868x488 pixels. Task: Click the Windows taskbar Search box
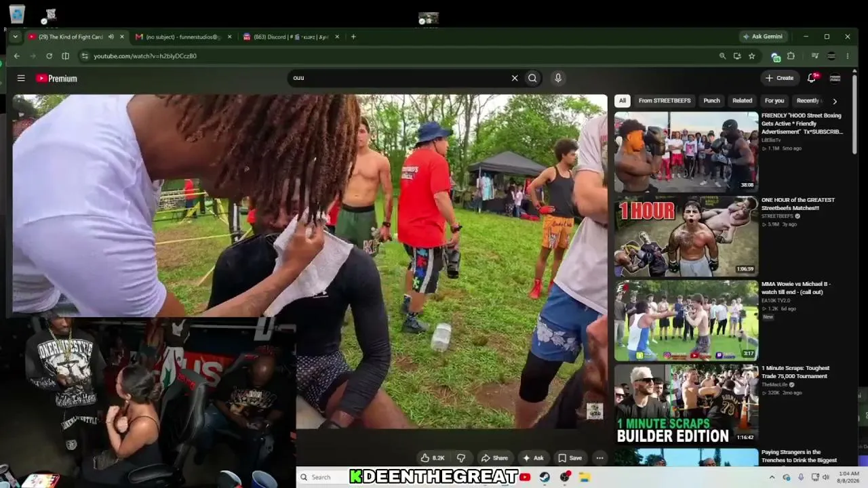[322, 477]
